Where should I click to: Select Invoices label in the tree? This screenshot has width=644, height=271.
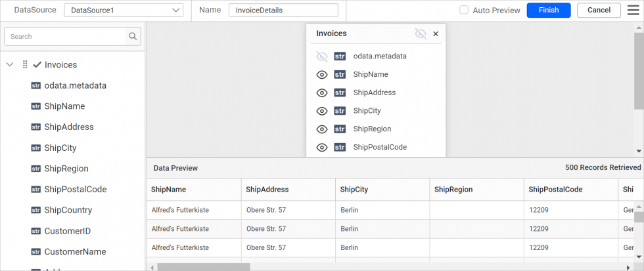60,64
